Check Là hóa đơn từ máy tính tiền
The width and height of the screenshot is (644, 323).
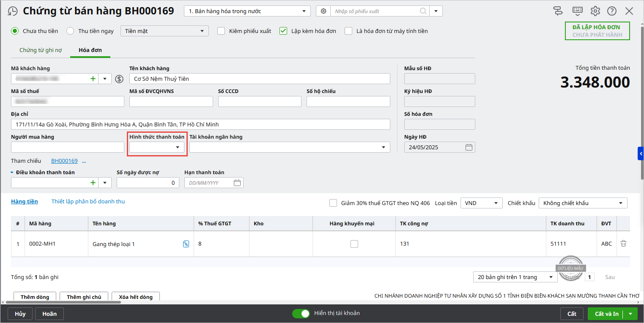coord(348,31)
